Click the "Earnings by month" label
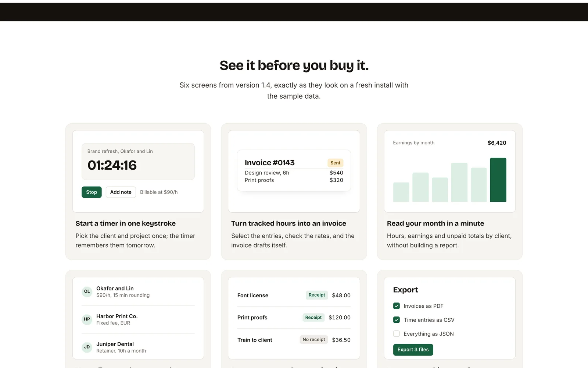This screenshot has width=588, height=368. 414,143
